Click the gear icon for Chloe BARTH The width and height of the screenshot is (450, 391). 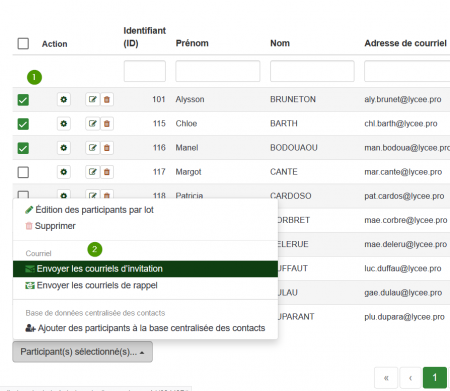(64, 124)
